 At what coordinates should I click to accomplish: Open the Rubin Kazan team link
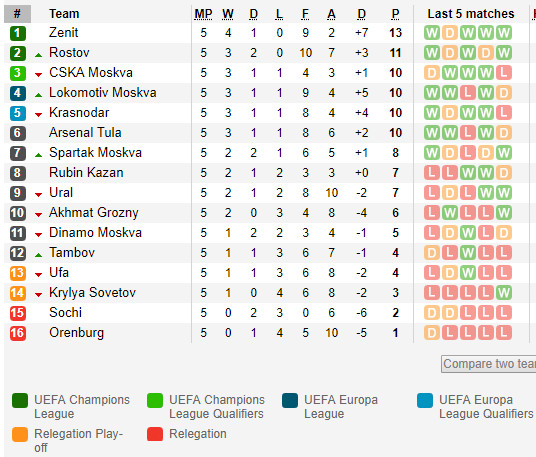pyautogui.click(x=86, y=173)
